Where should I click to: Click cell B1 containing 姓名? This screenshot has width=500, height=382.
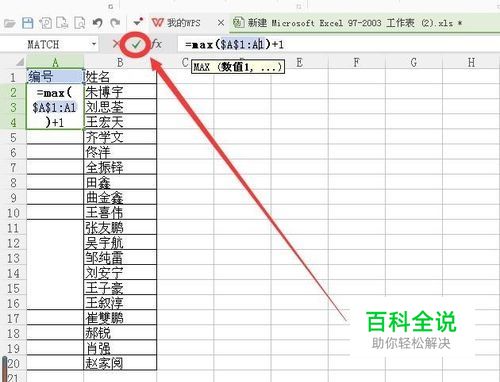point(120,76)
